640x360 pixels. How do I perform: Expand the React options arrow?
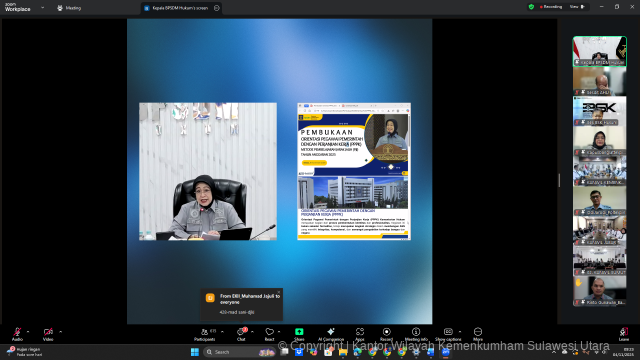(279, 332)
